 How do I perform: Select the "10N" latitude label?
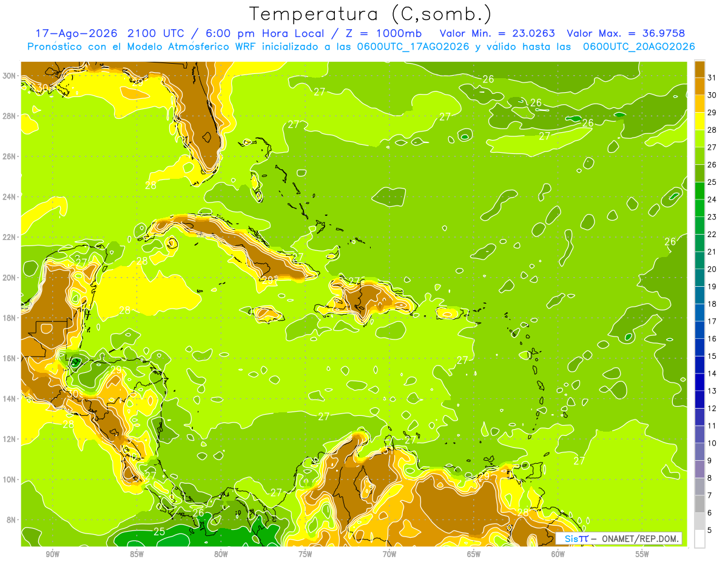pos(10,480)
